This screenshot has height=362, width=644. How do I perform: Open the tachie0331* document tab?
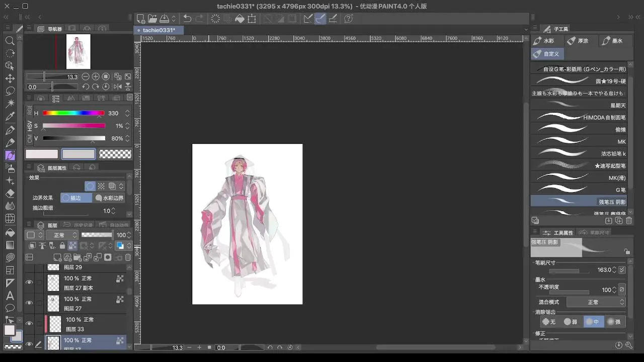coord(159,30)
